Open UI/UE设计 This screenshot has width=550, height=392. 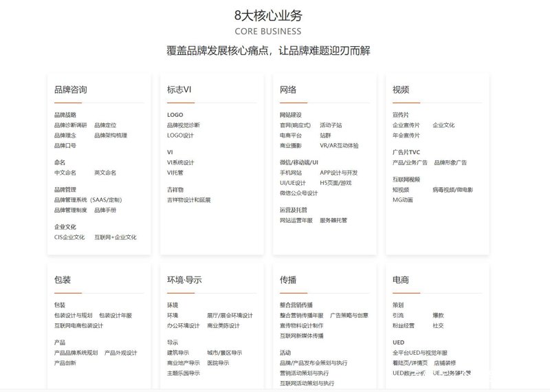point(293,183)
